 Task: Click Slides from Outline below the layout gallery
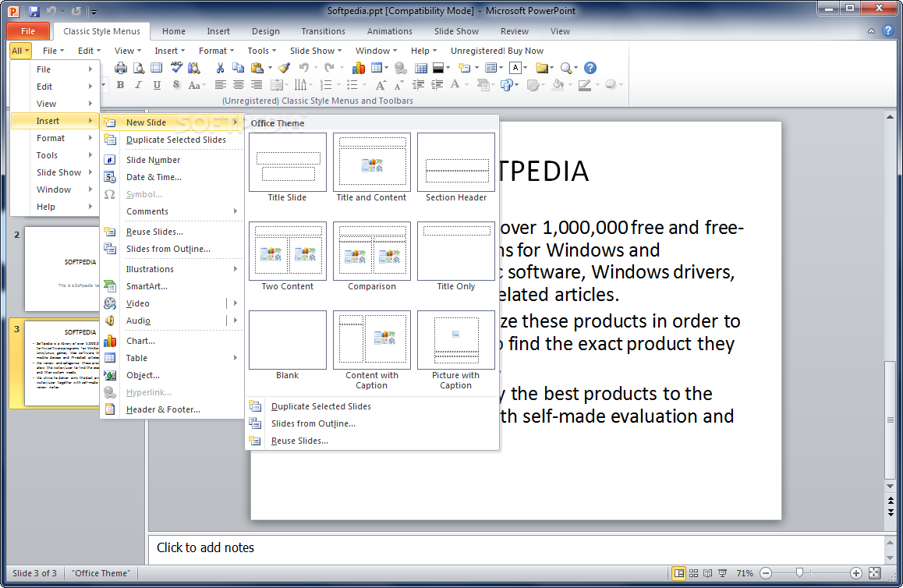tap(372, 423)
